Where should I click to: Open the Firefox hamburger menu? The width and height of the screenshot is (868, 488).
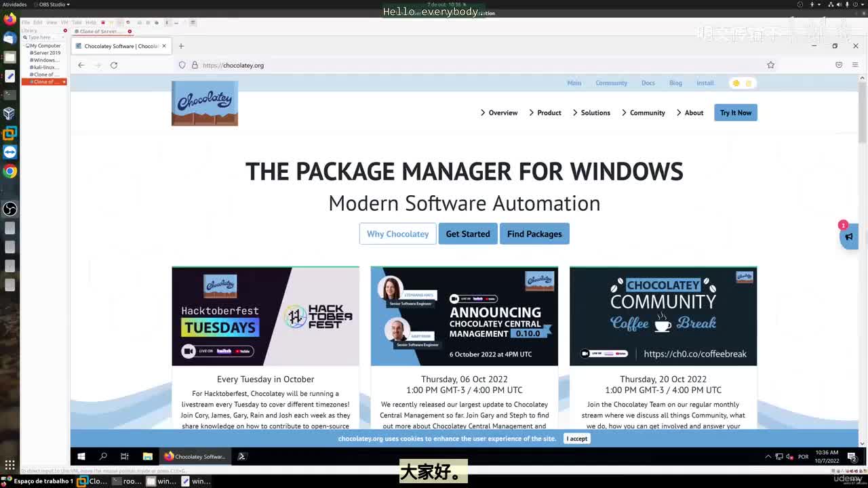[855, 65]
